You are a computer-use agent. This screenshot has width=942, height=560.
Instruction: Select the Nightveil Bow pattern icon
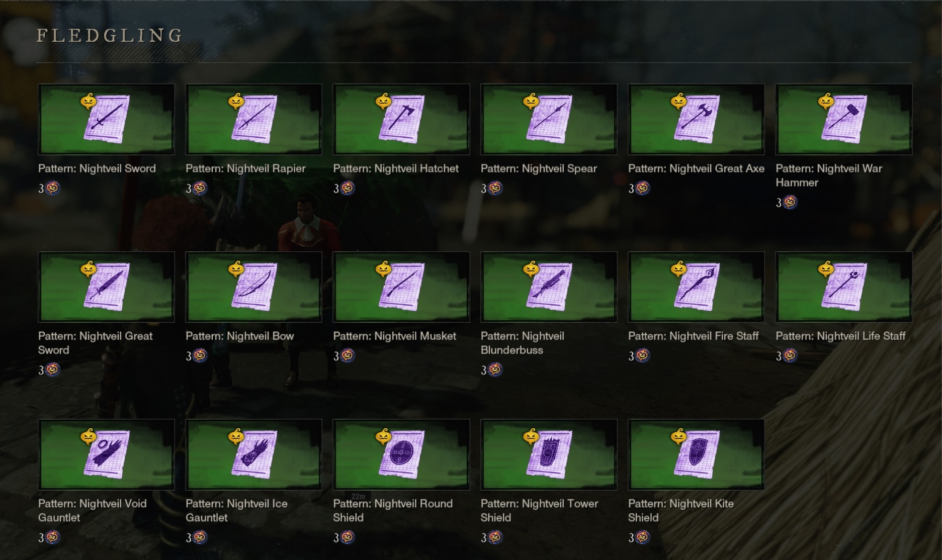coord(253,287)
